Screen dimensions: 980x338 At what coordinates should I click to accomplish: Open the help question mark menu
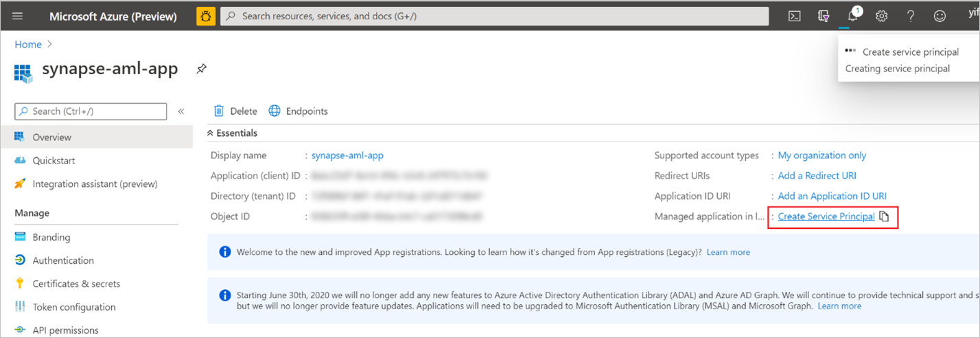pos(911,16)
